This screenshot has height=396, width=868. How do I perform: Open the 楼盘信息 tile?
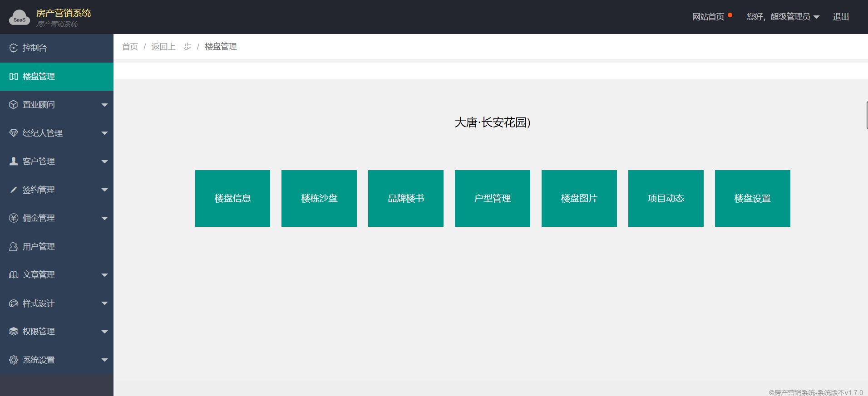(x=232, y=198)
